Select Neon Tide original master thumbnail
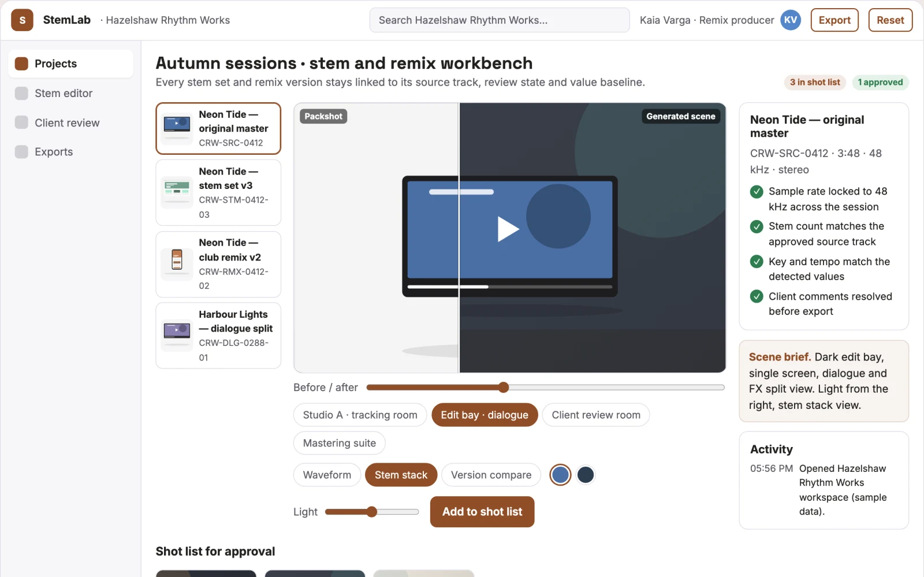924x577 pixels. coord(177,128)
